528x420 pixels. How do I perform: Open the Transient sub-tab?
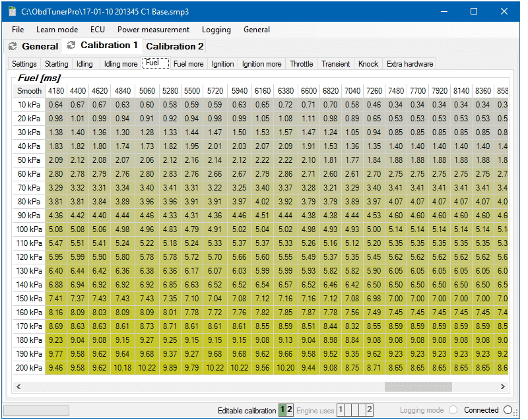336,64
